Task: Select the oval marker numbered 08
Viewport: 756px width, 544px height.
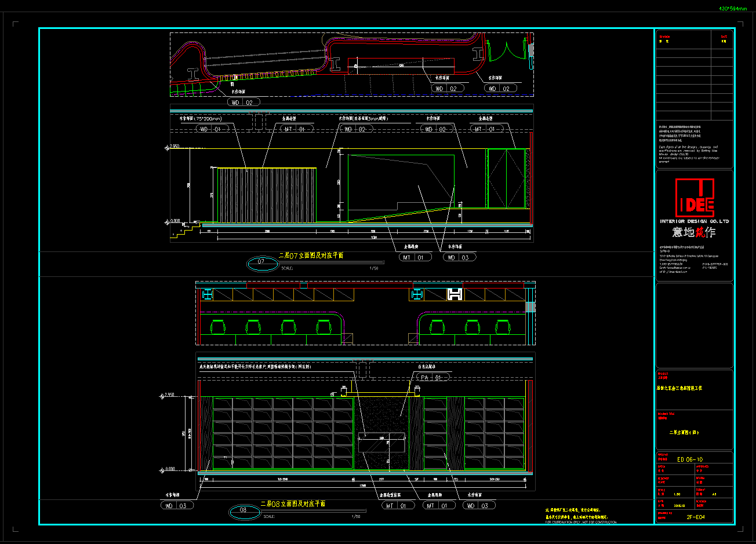Action: click(243, 511)
